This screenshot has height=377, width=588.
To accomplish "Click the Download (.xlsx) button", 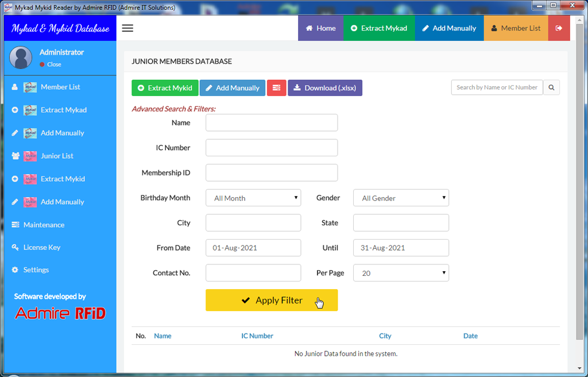I will pos(324,88).
